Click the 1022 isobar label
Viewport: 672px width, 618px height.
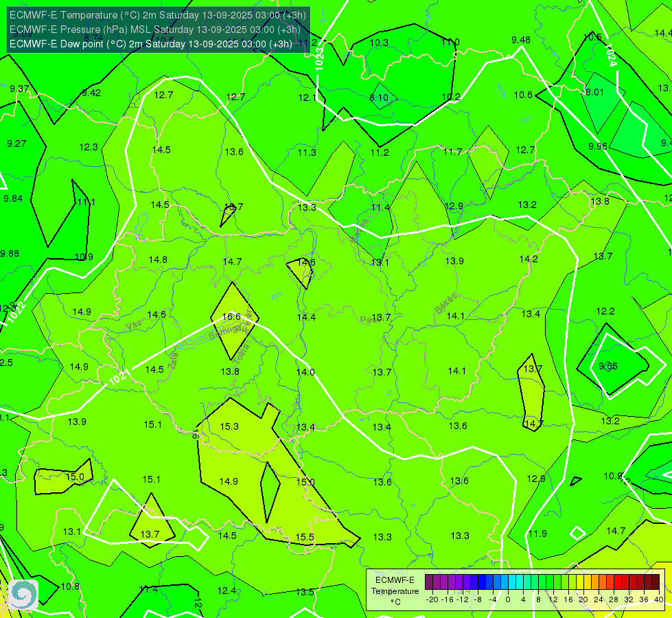tap(16, 312)
